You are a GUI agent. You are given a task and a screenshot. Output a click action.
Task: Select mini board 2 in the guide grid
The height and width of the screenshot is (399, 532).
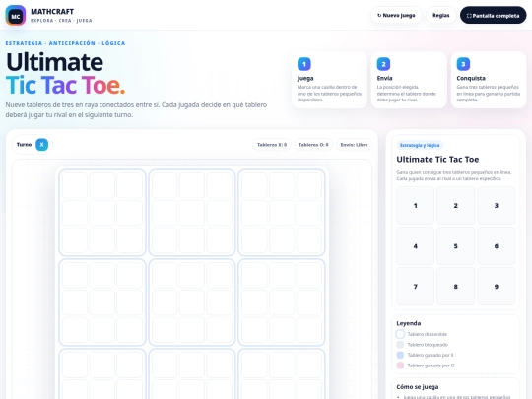456,205
